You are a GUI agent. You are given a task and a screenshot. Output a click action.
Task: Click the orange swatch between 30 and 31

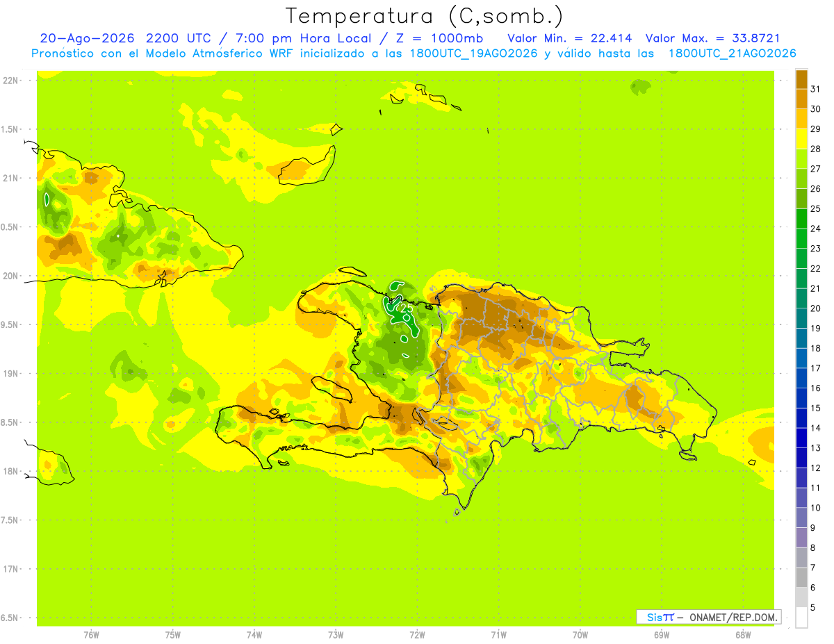coord(801,99)
